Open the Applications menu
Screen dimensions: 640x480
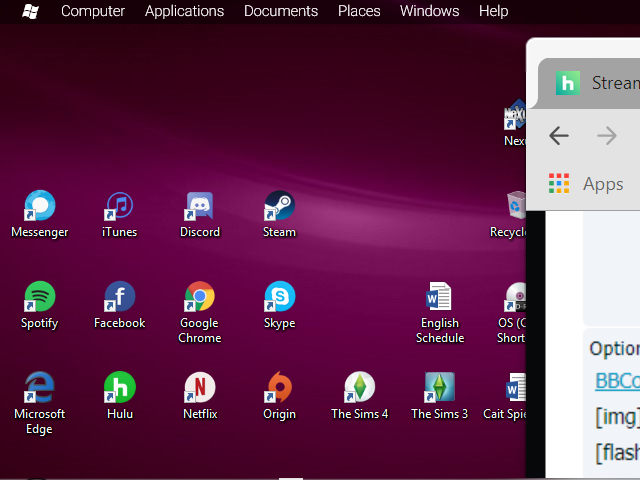(184, 11)
